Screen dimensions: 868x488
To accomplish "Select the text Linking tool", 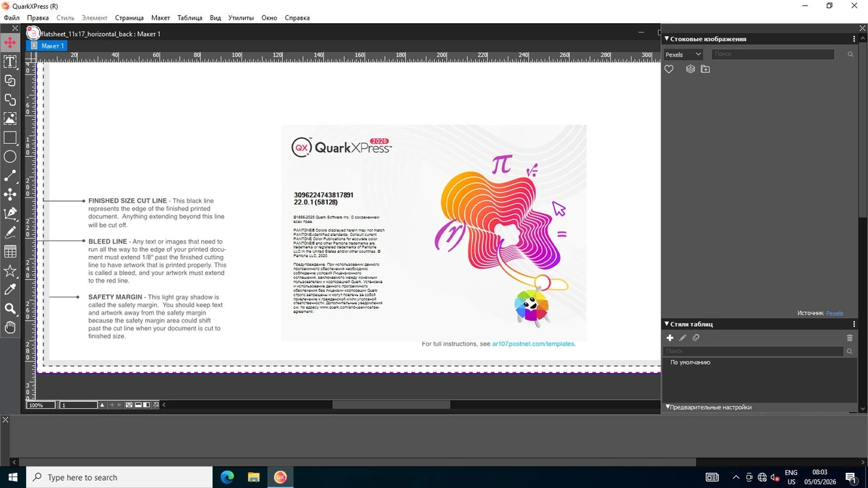I will [x=10, y=80].
